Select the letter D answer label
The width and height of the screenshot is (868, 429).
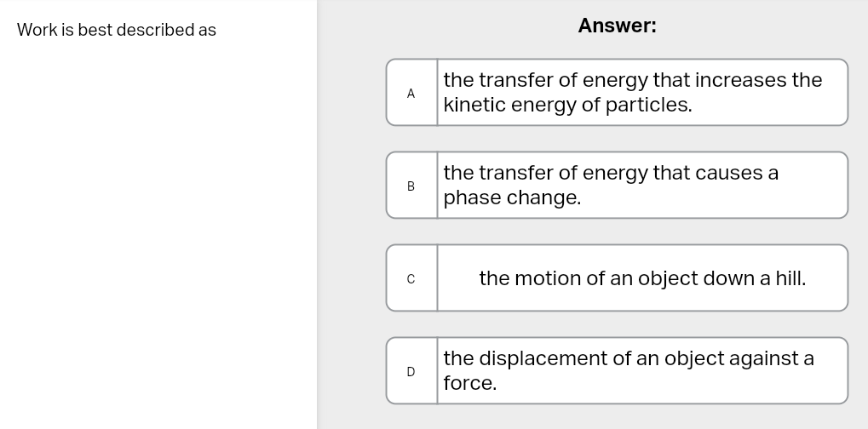(411, 371)
